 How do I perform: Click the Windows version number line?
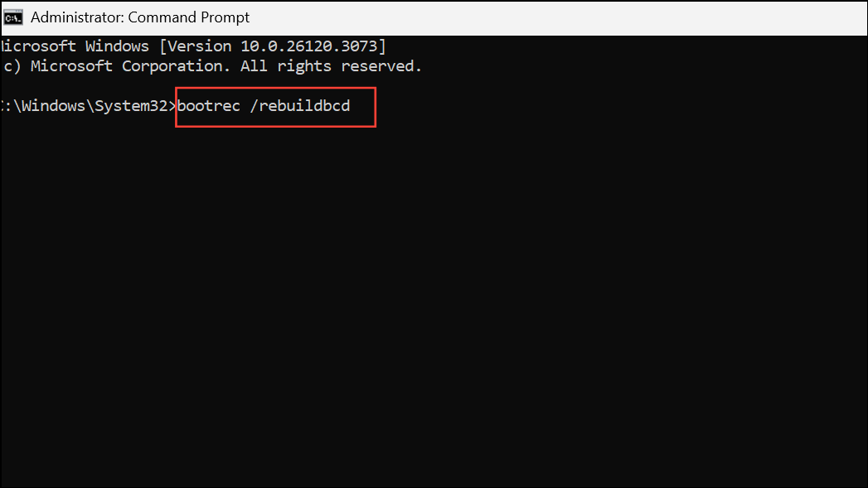[191, 46]
